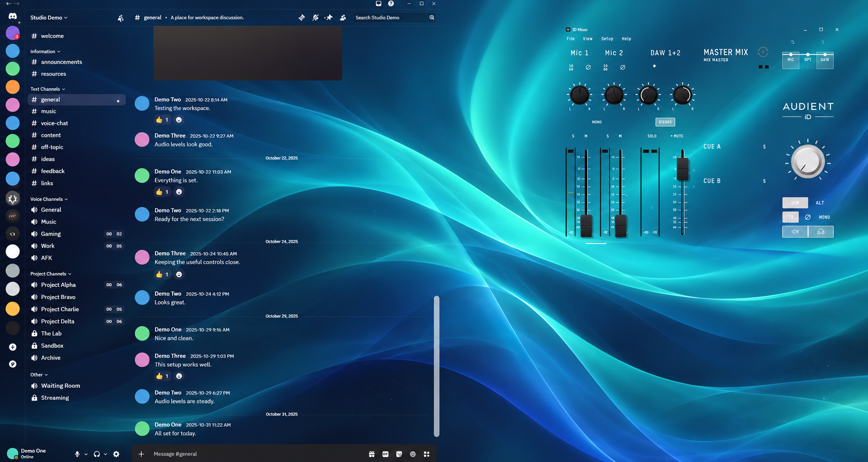
Task: Click the invite people icon beside Studio Demo
Action: click(120, 18)
